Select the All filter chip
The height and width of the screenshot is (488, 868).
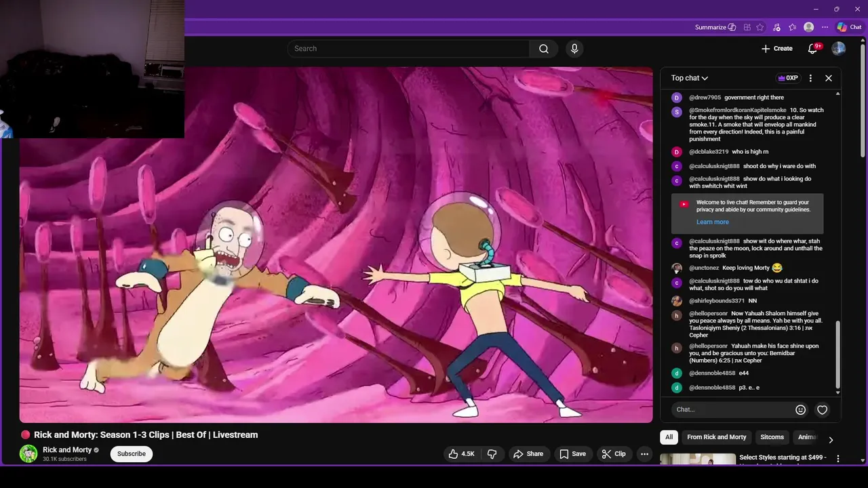(x=669, y=437)
